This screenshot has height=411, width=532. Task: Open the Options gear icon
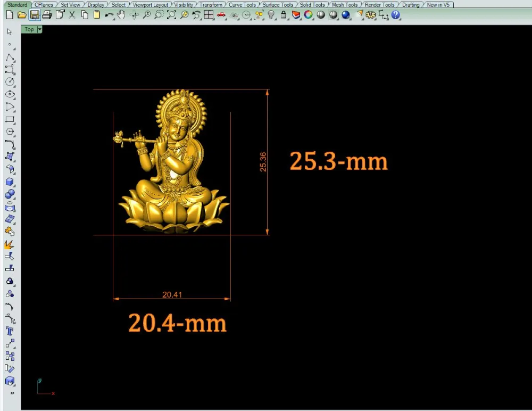pos(370,15)
